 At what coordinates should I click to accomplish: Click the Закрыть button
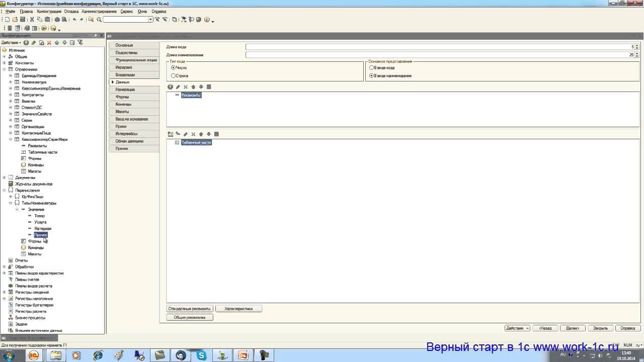coord(600,328)
